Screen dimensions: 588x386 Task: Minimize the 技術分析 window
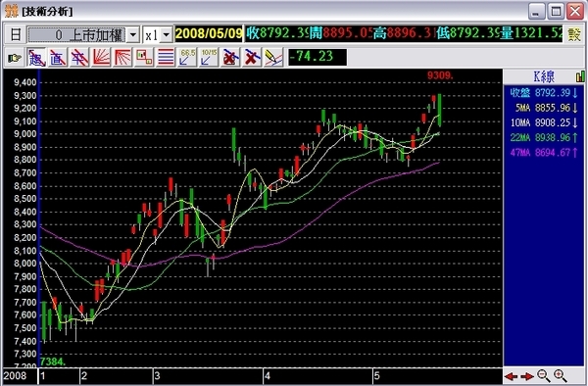click(537, 11)
